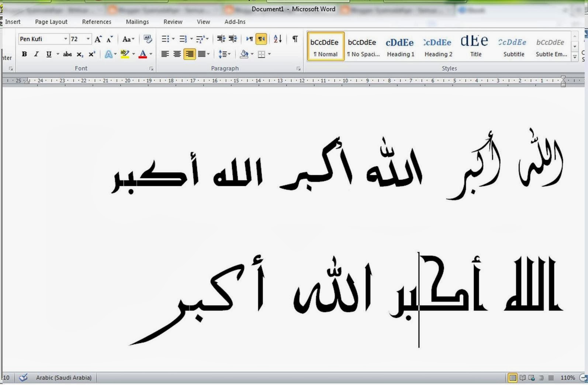Open the Insert ribbon tab
This screenshot has height=385, width=588.
13,22
